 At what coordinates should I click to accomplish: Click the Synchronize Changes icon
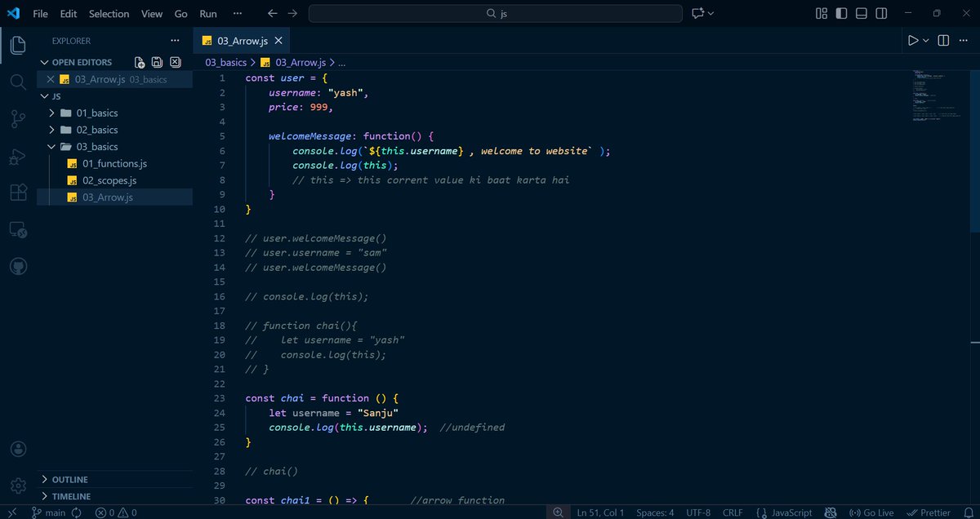[x=77, y=512]
